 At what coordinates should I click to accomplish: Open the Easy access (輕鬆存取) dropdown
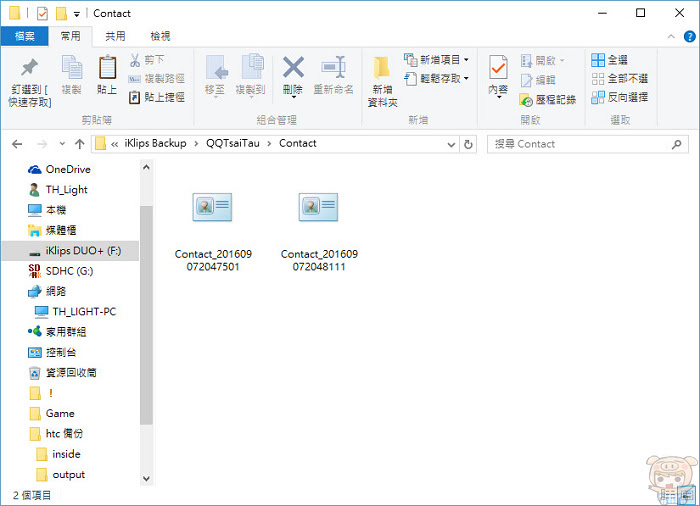tap(437, 79)
